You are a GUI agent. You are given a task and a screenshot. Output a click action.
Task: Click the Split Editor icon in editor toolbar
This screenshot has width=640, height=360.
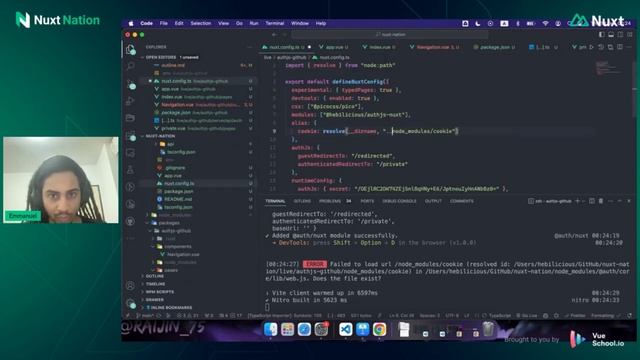click(620, 47)
